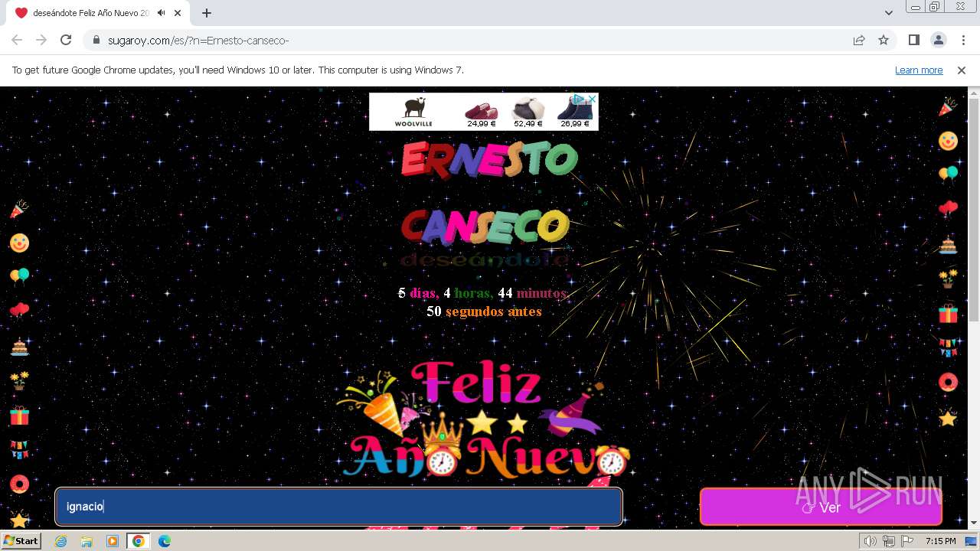
Task: Open Windows Explorer folder from taskbar
Action: point(87,541)
